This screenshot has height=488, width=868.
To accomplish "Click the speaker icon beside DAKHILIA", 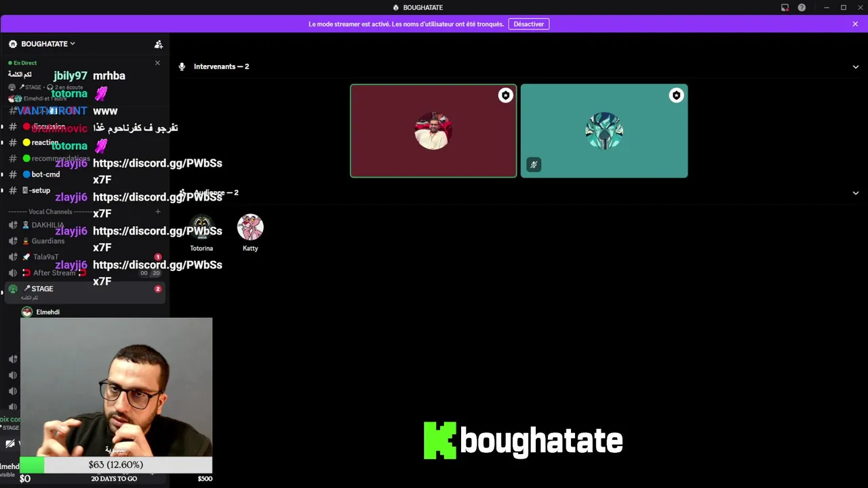I will pyautogui.click(x=13, y=225).
